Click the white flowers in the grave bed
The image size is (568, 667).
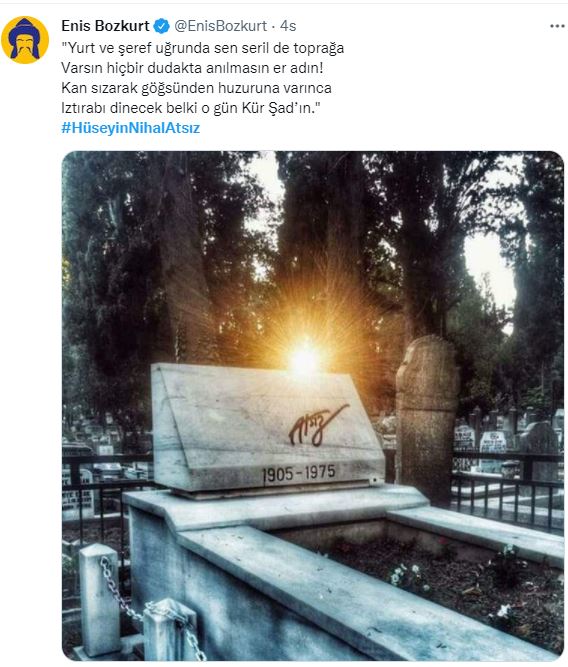[406, 575]
